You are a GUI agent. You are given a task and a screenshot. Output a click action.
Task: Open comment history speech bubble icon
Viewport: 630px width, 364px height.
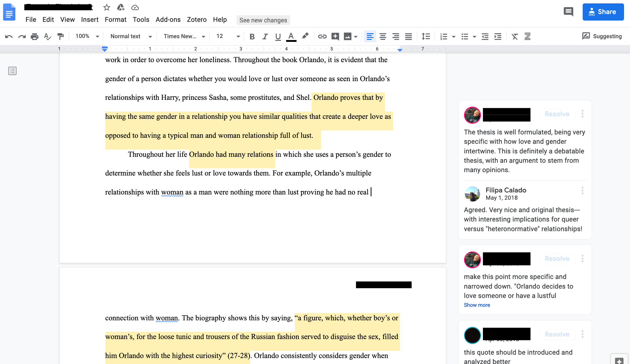pyautogui.click(x=568, y=12)
